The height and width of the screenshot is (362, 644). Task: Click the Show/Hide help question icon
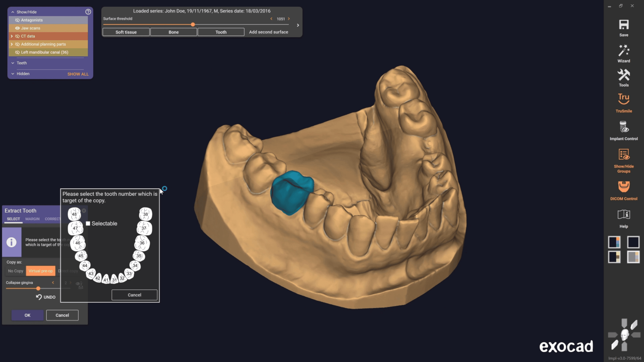[x=88, y=12]
